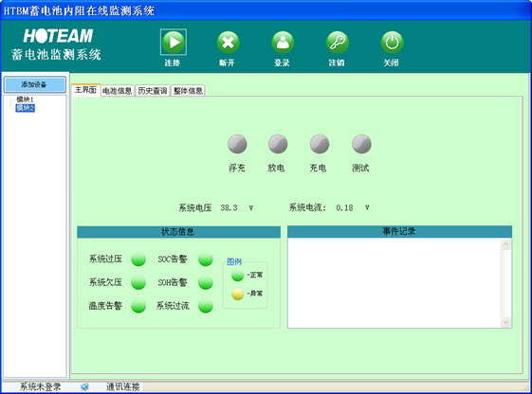Switch to the 电池信息 tab

point(118,91)
